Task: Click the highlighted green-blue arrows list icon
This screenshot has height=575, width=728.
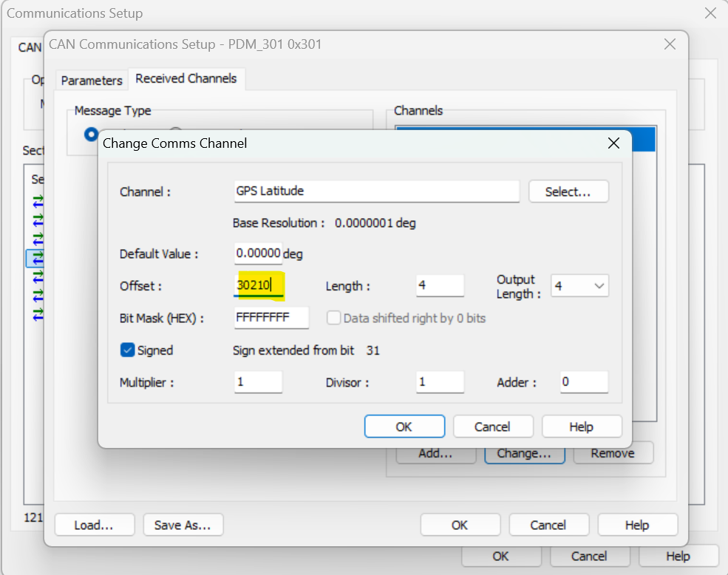Action: coord(38,258)
